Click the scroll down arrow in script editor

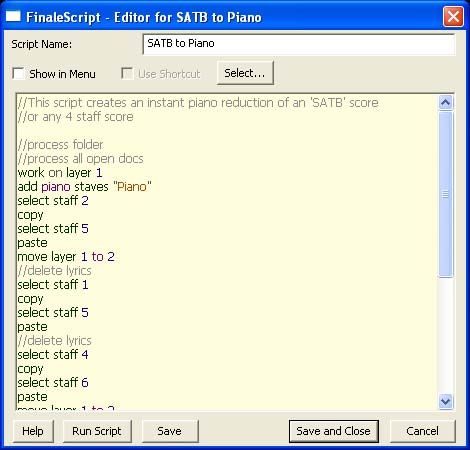[x=446, y=401]
